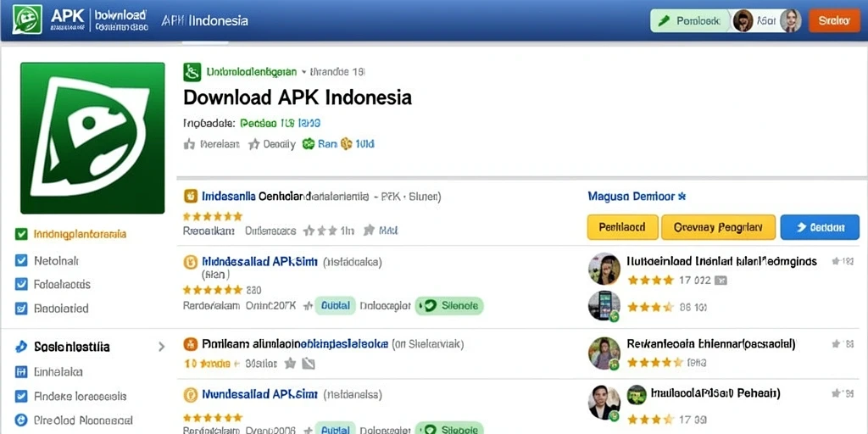
Task: Click the green APK logo in header
Action: [x=28, y=20]
